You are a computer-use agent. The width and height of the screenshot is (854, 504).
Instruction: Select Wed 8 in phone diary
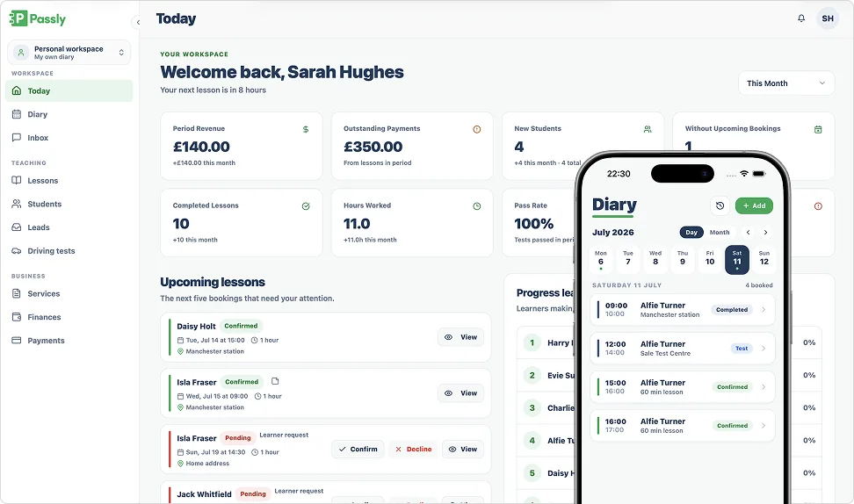click(x=655, y=260)
